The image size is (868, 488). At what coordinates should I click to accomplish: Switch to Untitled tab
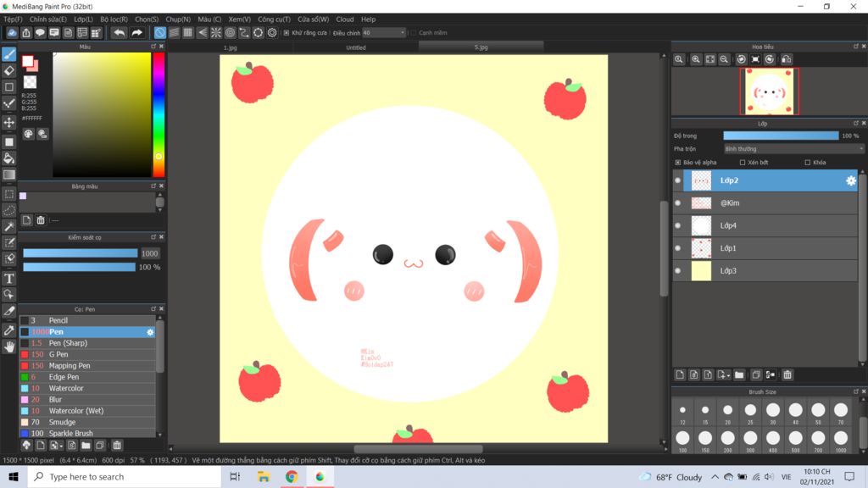click(356, 47)
